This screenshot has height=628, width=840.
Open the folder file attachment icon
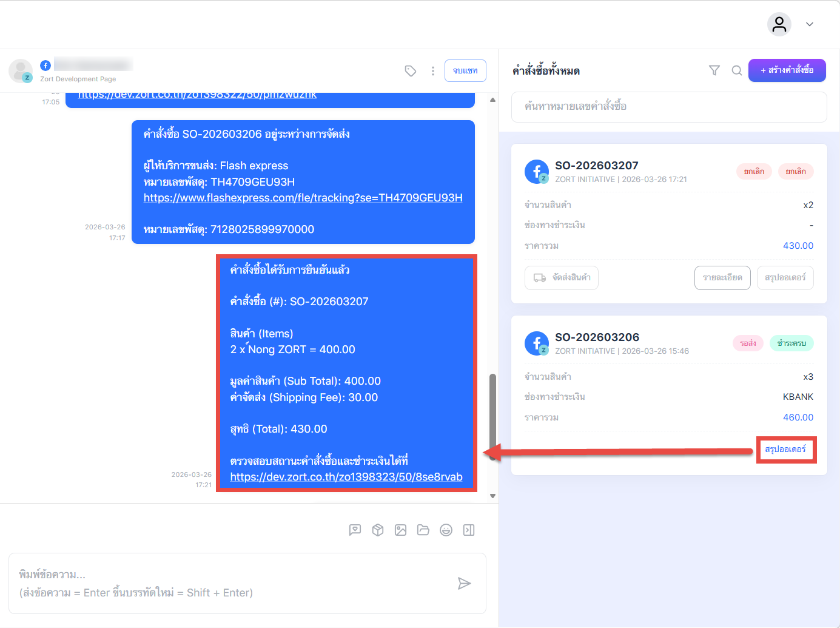click(x=423, y=530)
